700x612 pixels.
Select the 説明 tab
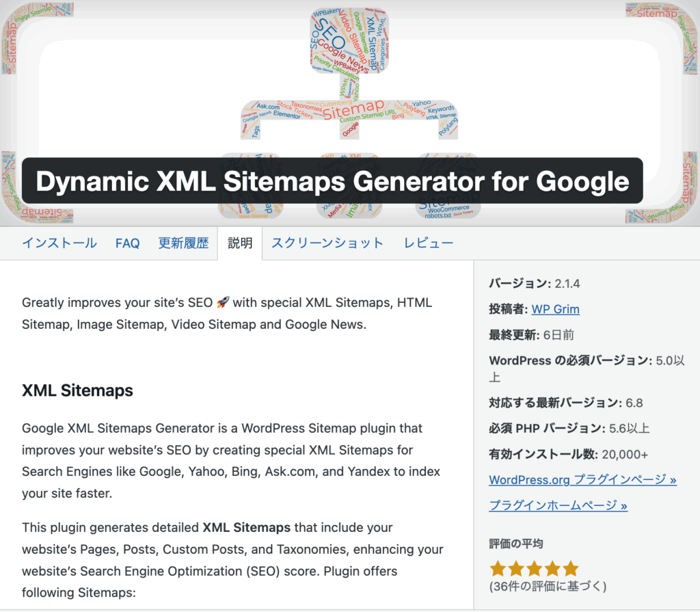click(x=240, y=243)
